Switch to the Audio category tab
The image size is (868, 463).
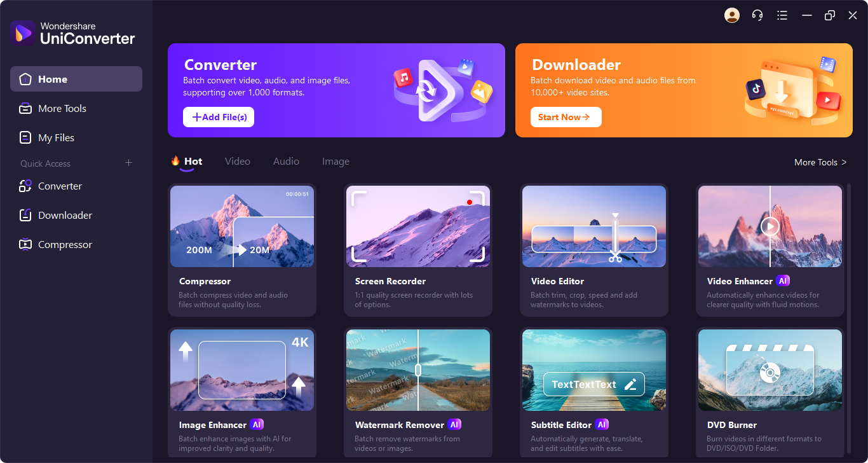coord(285,162)
